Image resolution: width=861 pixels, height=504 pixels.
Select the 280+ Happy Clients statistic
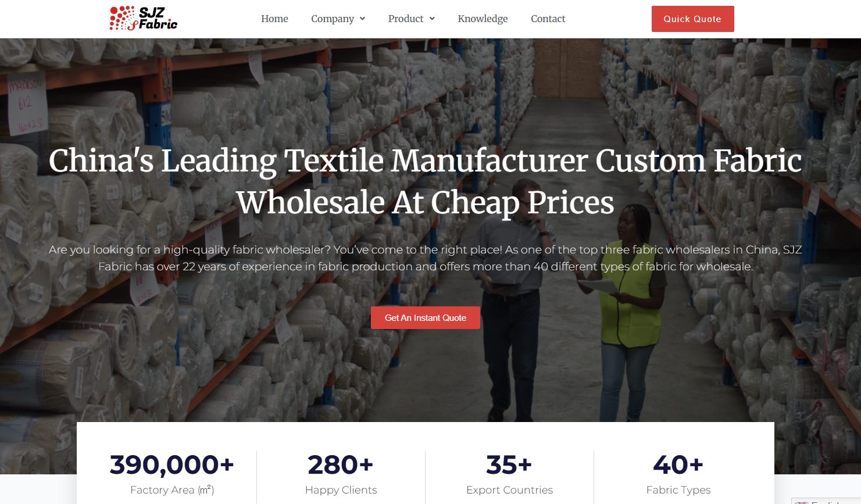point(341,464)
